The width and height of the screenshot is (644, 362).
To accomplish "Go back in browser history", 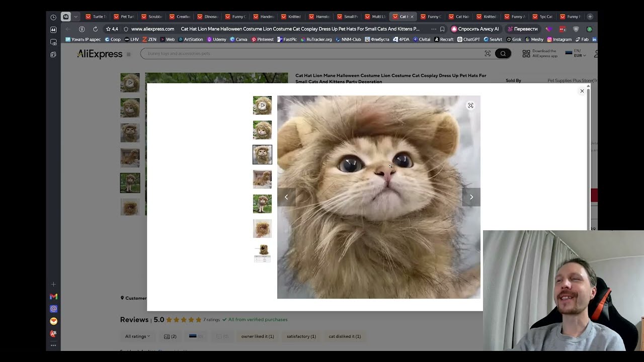I will click(x=68, y=29).
